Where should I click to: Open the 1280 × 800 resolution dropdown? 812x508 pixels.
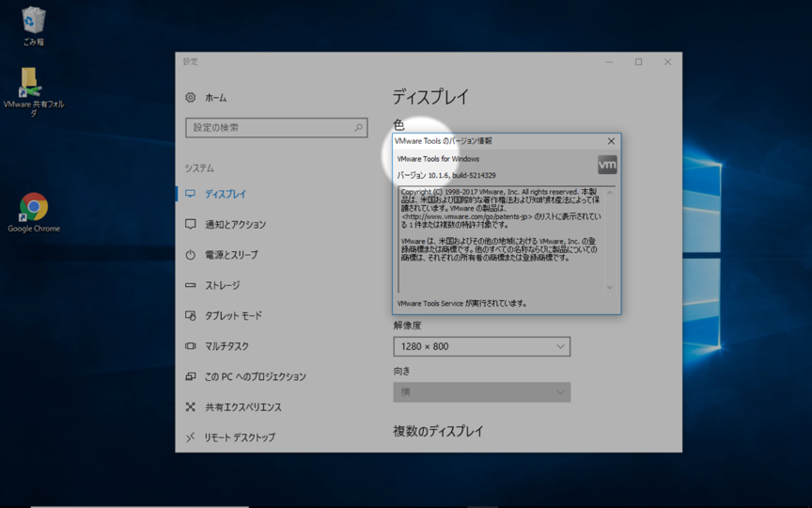(x=481, y=346)
